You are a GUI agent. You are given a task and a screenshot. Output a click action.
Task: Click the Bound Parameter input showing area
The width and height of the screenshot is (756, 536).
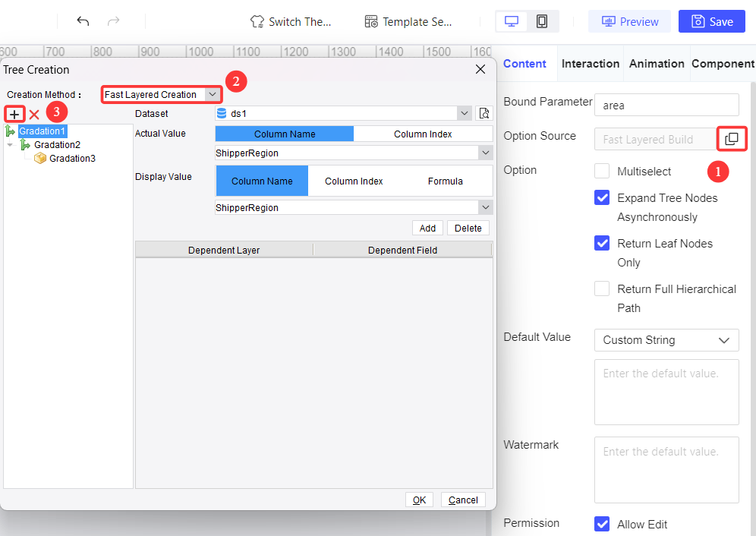coord(666,105)
